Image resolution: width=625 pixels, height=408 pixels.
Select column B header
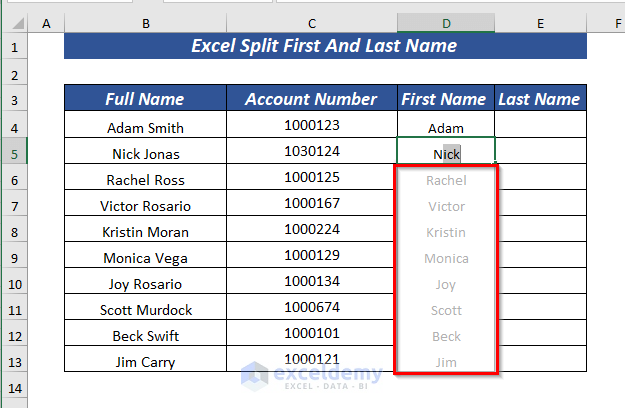[146, 22]
